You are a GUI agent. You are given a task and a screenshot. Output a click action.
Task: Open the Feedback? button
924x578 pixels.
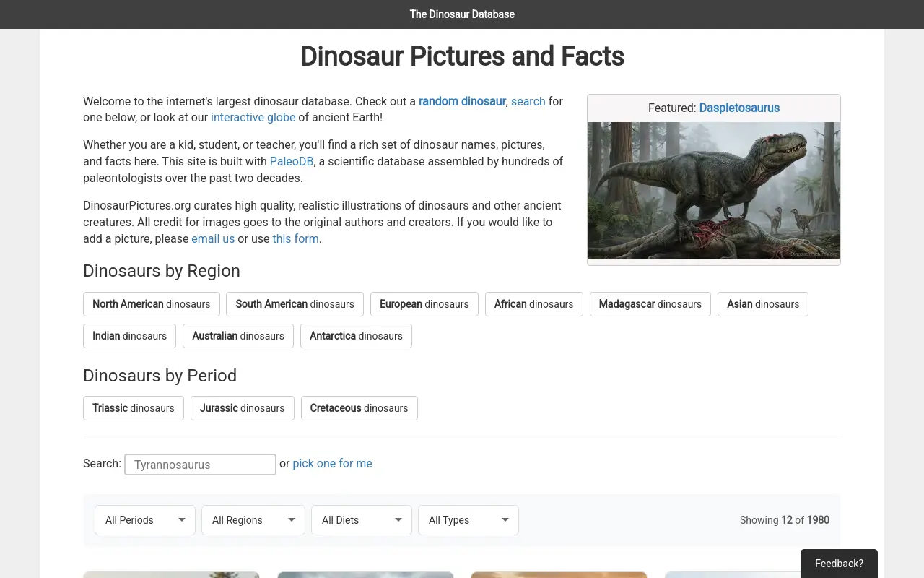839,564
